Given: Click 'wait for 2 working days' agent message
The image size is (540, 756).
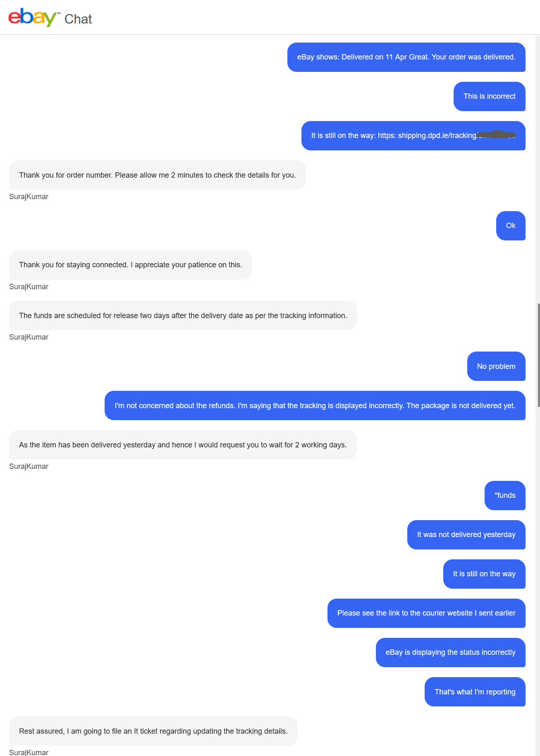Looking at the screenshot, I should [x=183, y=445].
